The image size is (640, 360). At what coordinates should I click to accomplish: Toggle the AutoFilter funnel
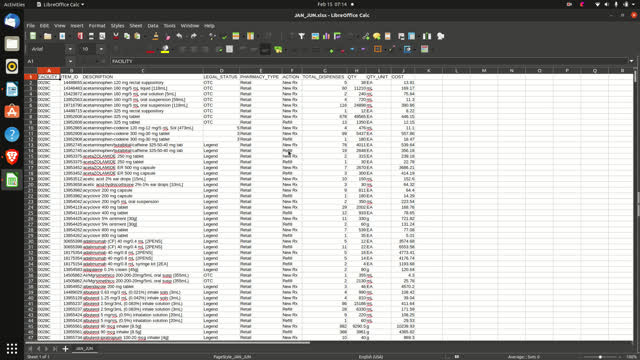302,36
